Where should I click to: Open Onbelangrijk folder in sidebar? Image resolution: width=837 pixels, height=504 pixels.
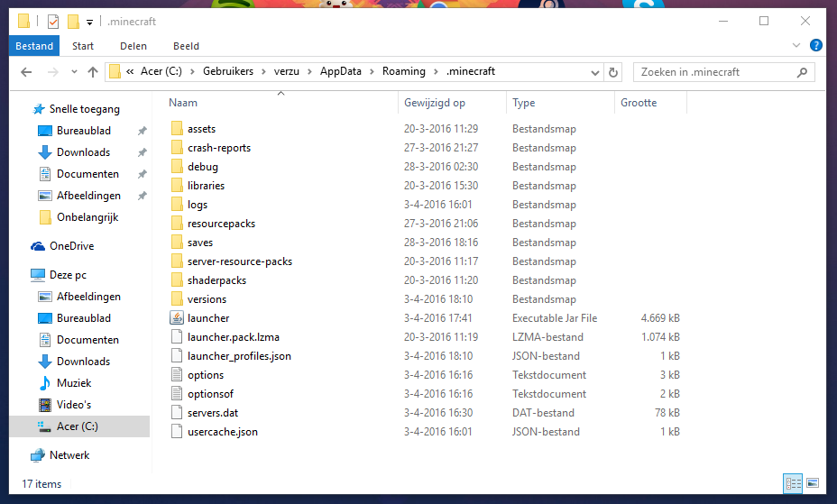point(87,217)
